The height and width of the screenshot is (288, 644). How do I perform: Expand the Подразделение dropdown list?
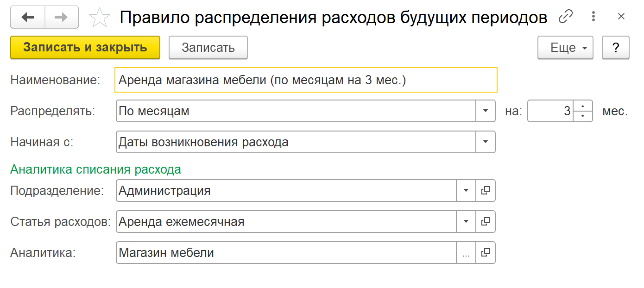click(x=466, y=191)
